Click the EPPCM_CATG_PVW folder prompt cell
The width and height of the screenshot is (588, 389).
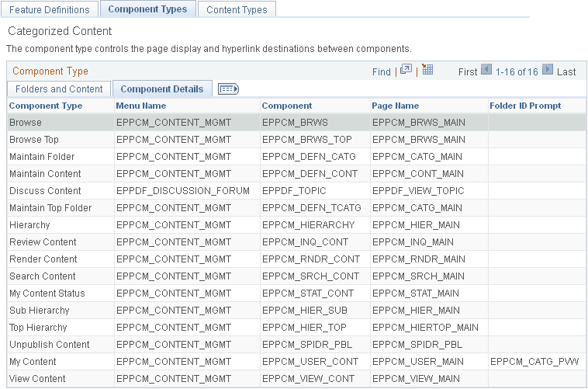tap(537, 362)
